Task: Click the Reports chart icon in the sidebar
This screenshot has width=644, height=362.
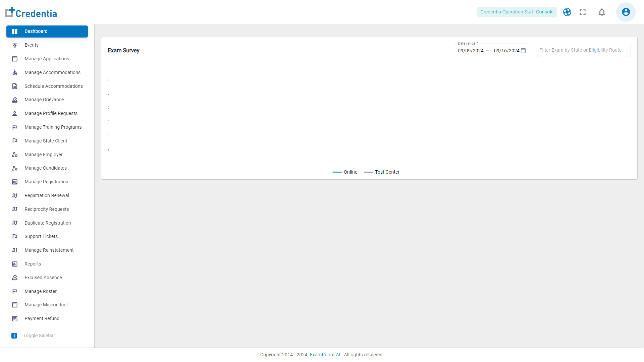Action: 15,264
